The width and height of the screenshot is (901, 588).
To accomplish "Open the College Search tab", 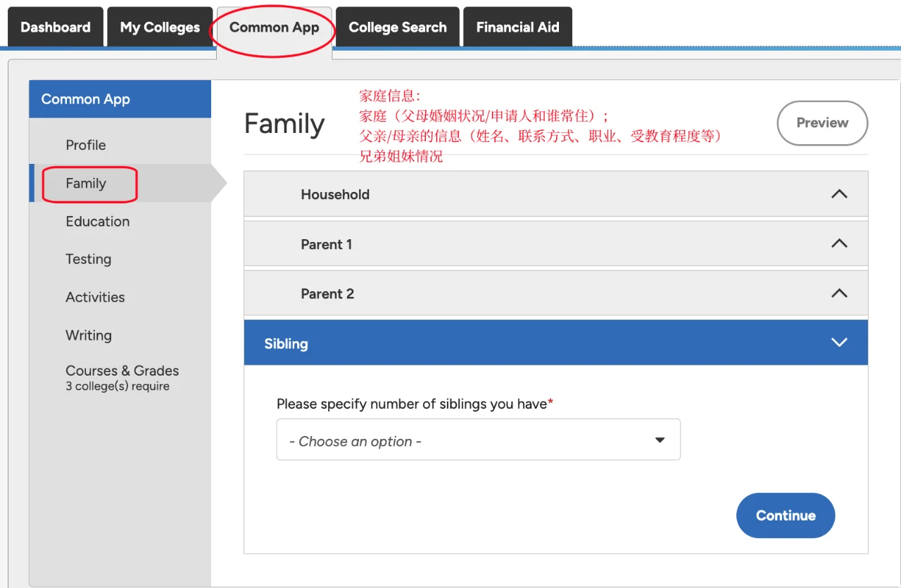I will pyautogui.click(x=397, y=27).
